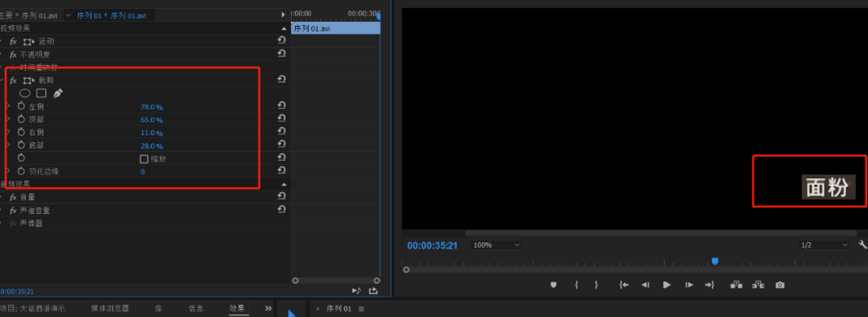Toggle animation stopwatch for 顶部
868x317 pixels.
[x=22, y=119]
